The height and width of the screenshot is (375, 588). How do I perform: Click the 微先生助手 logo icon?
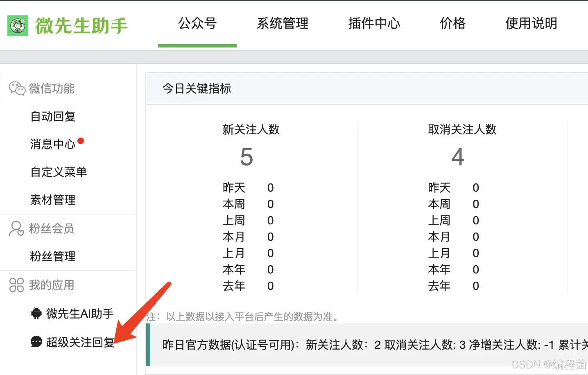click(x=18, y=26)
